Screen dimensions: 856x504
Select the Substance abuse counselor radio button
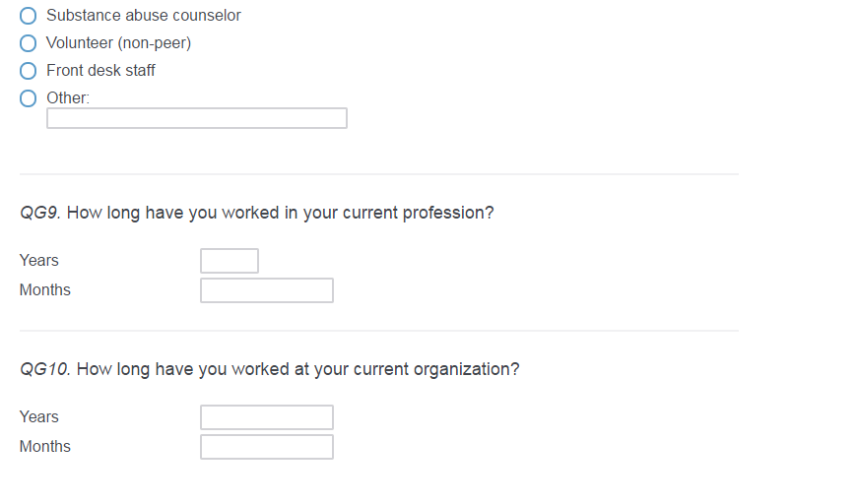click(29, 16)
